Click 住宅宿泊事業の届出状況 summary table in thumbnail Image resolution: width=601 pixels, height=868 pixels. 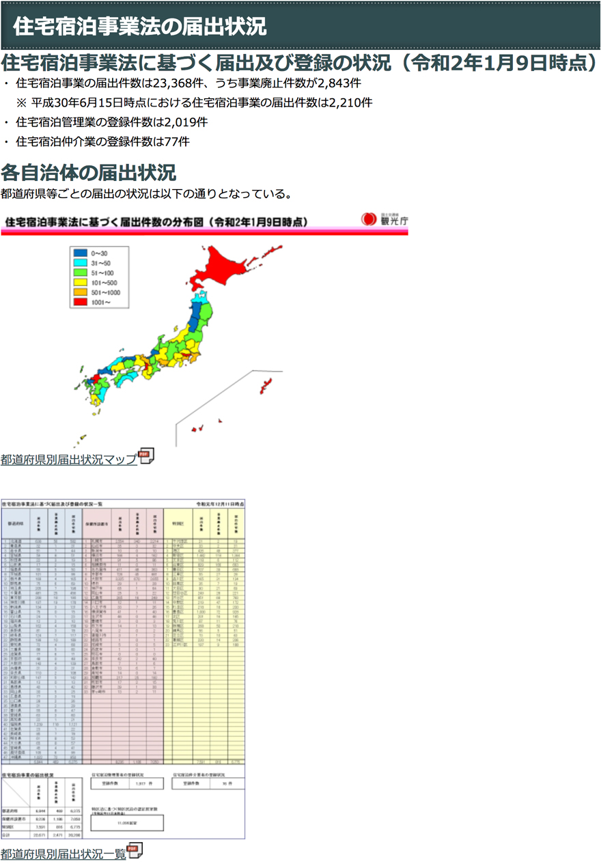(42, 804)
